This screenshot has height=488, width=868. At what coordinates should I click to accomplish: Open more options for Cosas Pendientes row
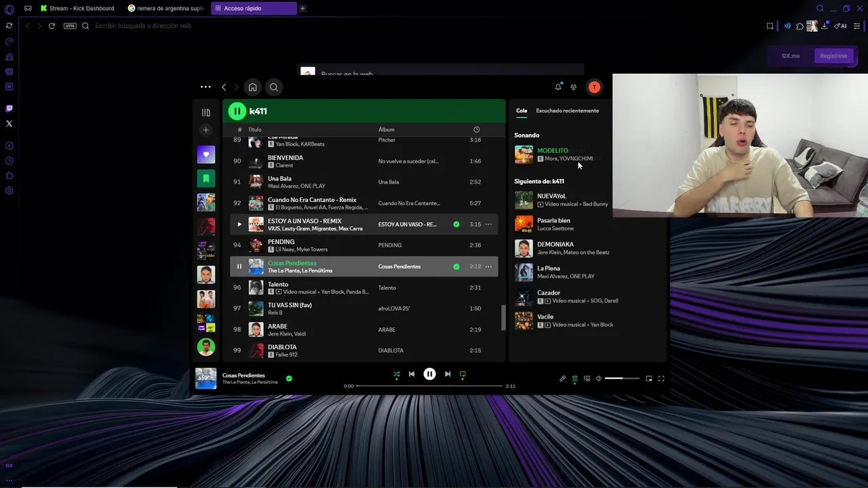pyautogui.click(x=488, y=266)
